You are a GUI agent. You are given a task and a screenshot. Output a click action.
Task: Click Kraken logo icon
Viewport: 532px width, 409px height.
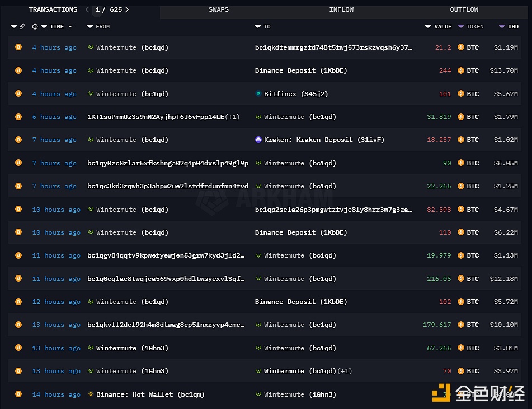coord(258,140)
